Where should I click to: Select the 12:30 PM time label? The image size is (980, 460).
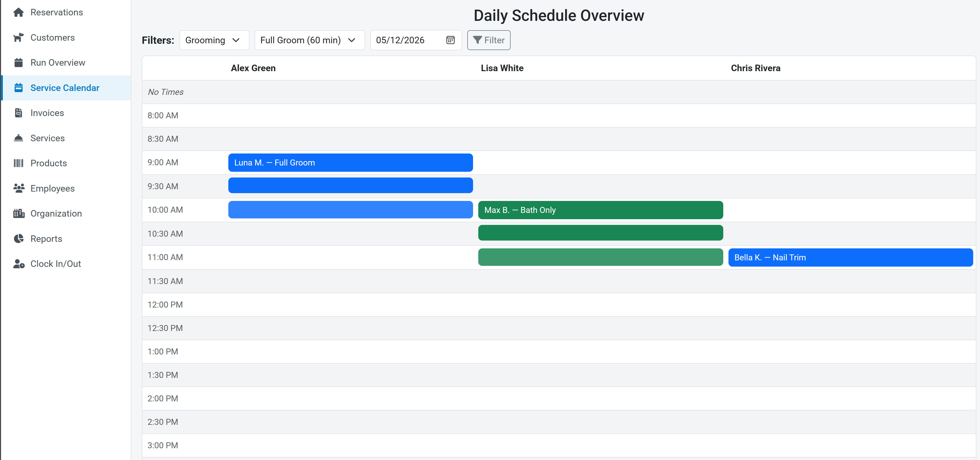[x=165, y=328]
